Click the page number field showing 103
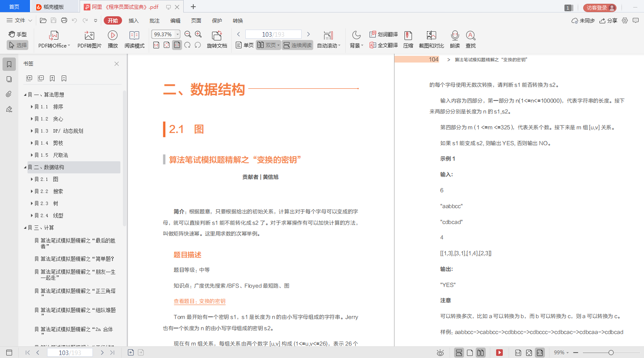This screenshot has width=644, height=358. click(x=273, y=34)
